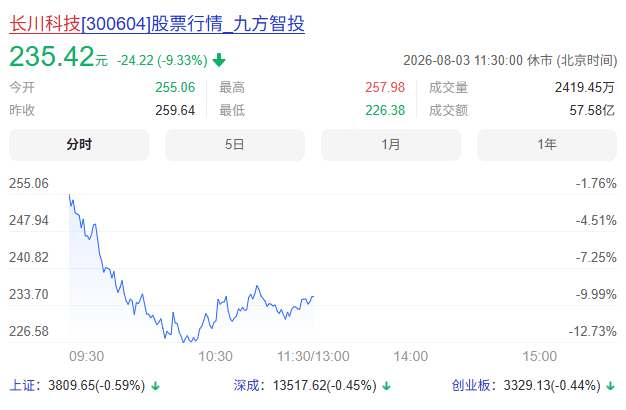Click the 10:30 time axis label
The height and width of the screenshot is (410, 626).
coord(216,357)
